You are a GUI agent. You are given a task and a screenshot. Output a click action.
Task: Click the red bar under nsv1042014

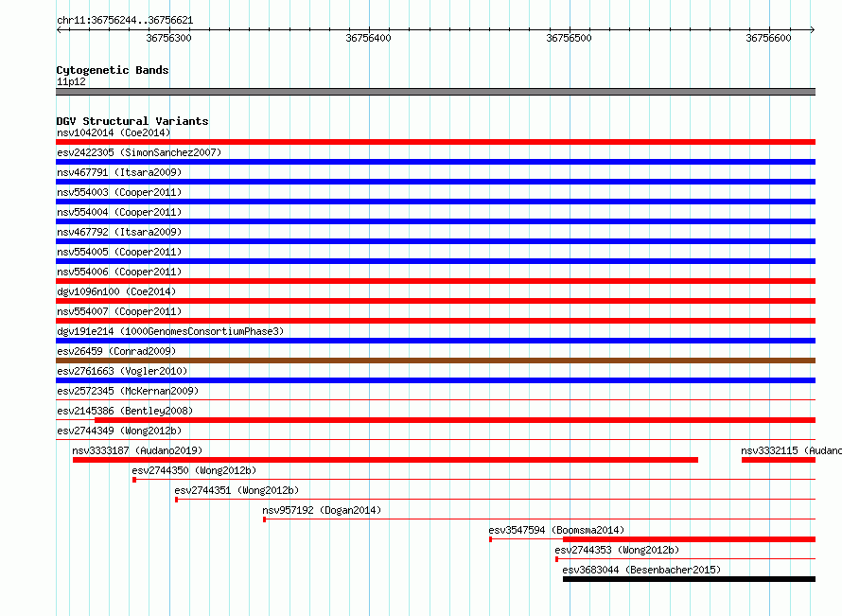(x=435, y=142)
